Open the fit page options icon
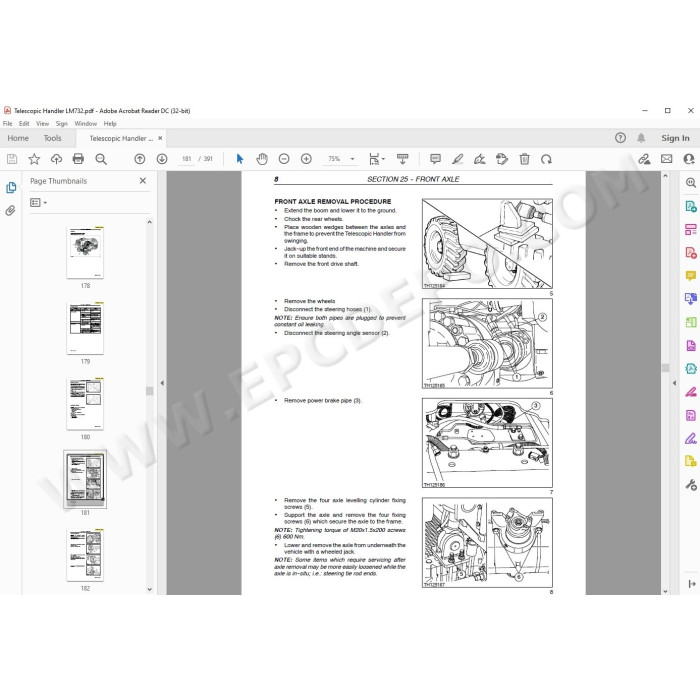700x700 pixels. (376, 159)
